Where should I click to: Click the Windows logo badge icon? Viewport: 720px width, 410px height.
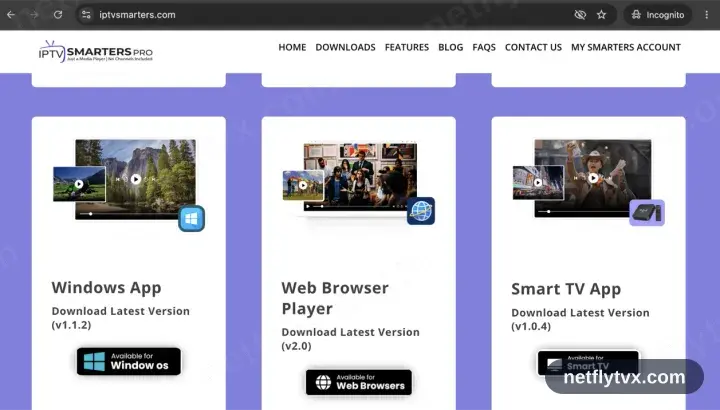pos(191,219)
